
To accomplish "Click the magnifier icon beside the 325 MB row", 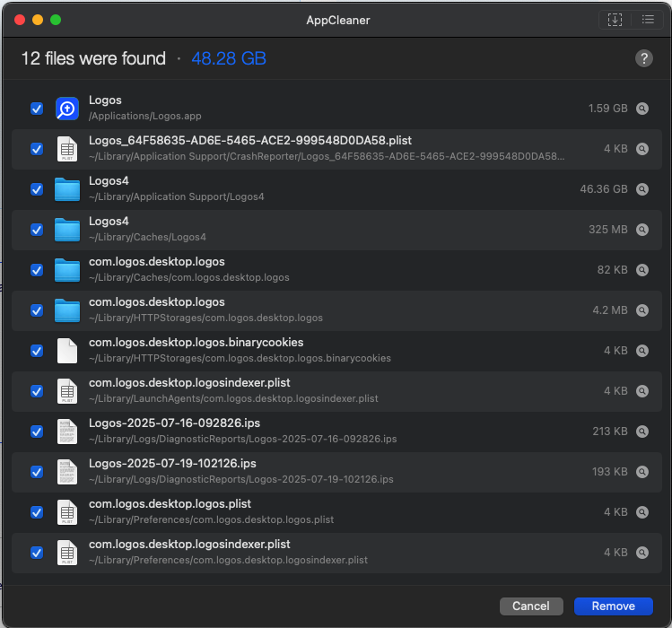I will pyautogui.click(x=642, y=230).
